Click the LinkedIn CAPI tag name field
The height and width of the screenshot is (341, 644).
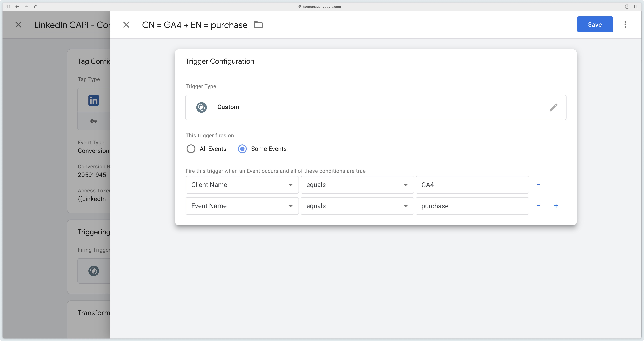point(72,25)
